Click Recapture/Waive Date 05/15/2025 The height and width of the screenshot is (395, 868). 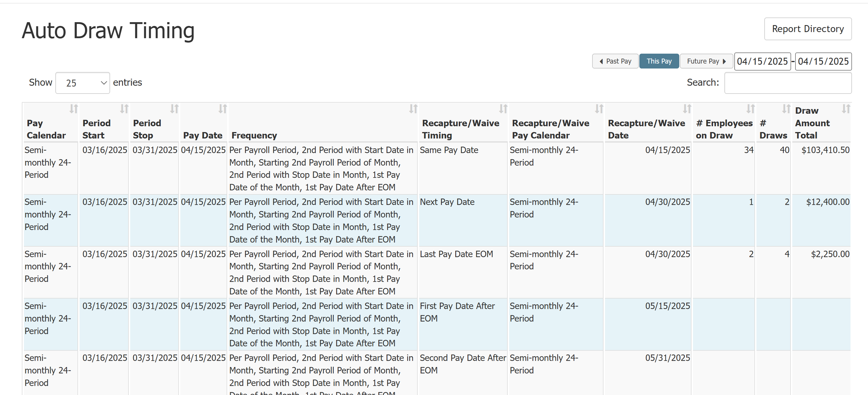(x=668, y=306)
